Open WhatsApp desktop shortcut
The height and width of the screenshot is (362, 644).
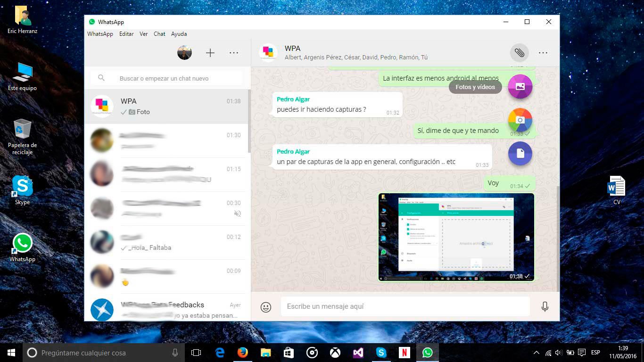pyautogui.click(x=22, y=248)
